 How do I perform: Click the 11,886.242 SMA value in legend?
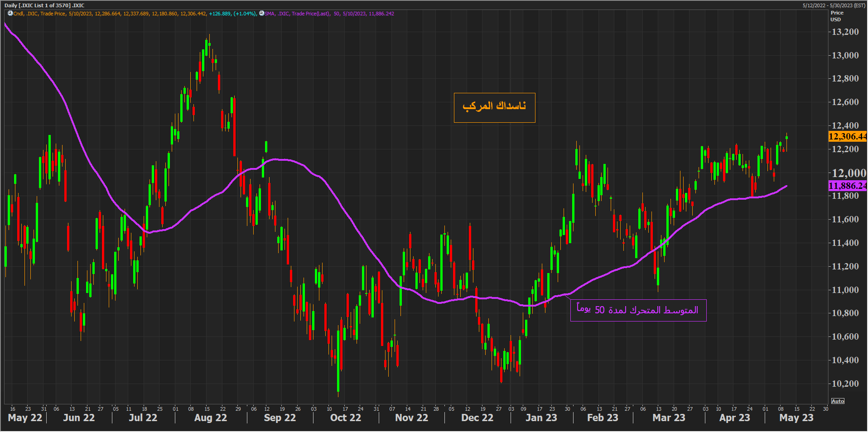[381, 14]
